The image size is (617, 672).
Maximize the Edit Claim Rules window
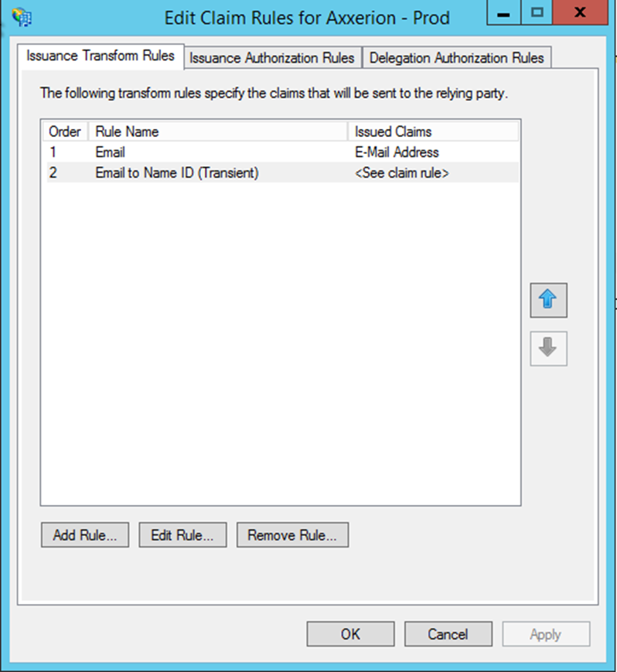[537, 13]
